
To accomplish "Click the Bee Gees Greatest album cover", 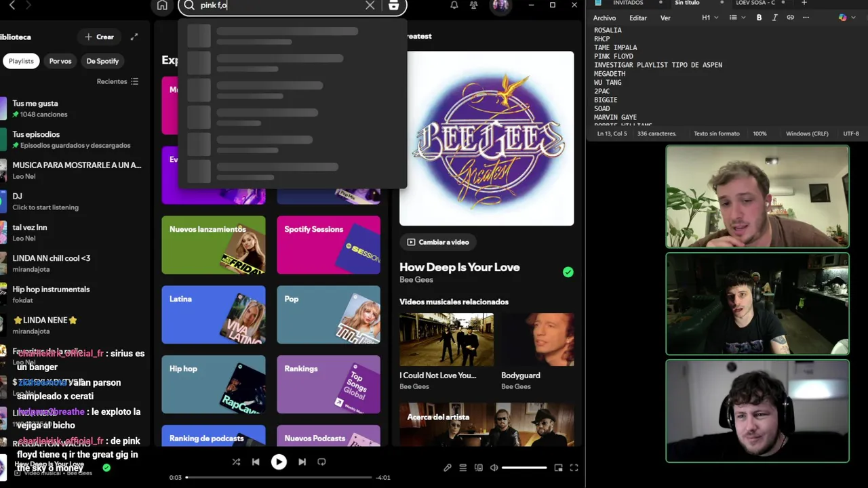I will pos(486,138).
